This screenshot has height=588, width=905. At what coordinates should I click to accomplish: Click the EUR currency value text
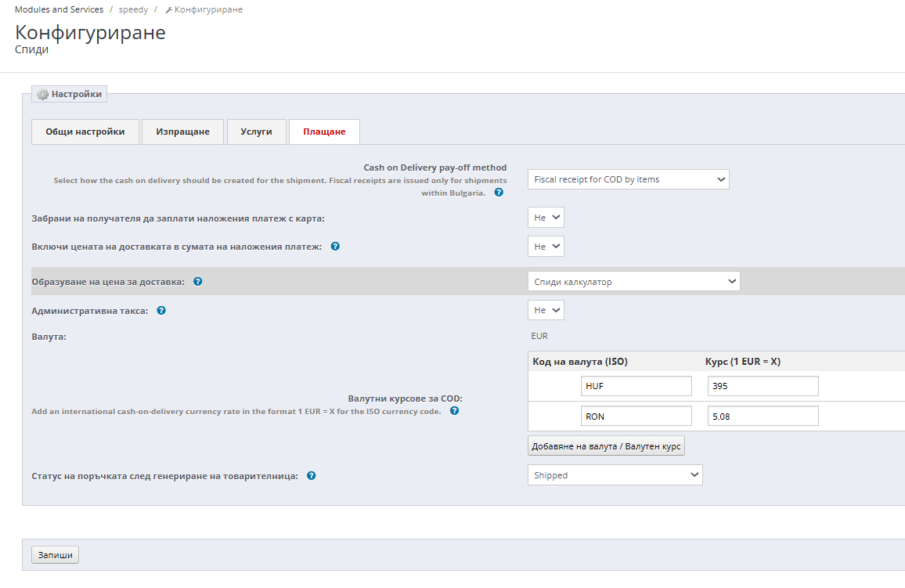click(539, 336)
